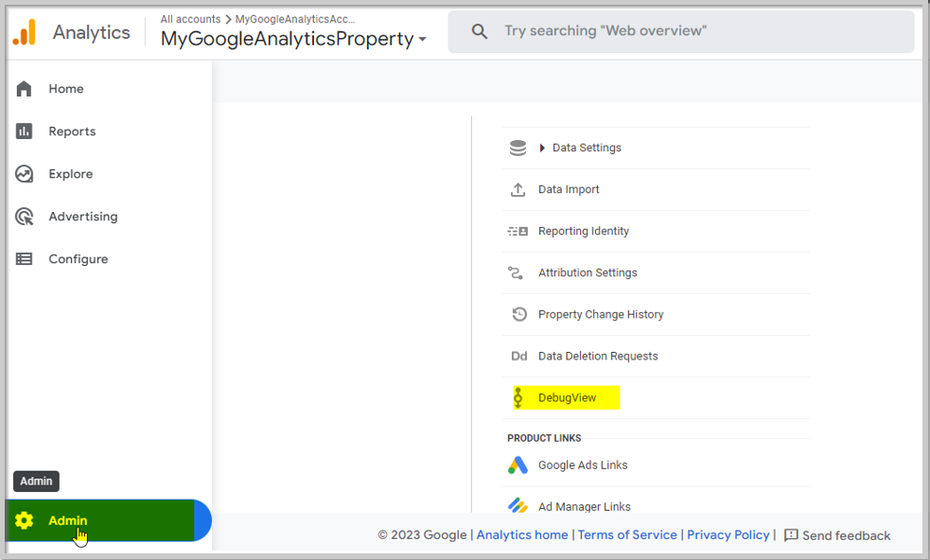Click the Analytics home footer link
Image resolution: width=930 pixels, height=560 pixels.
[x=522, y=535]
